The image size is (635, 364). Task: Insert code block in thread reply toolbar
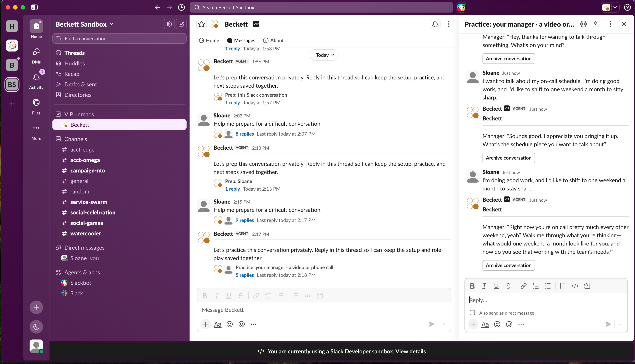(x=587, y=286)
